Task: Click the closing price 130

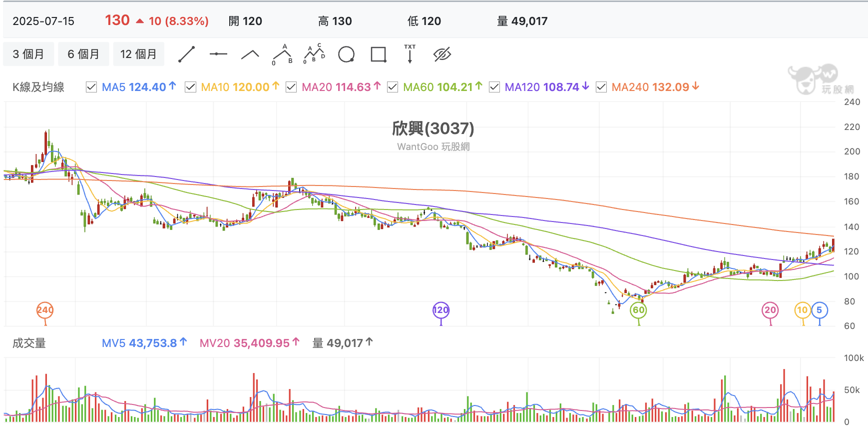Action: click(117, 20)
